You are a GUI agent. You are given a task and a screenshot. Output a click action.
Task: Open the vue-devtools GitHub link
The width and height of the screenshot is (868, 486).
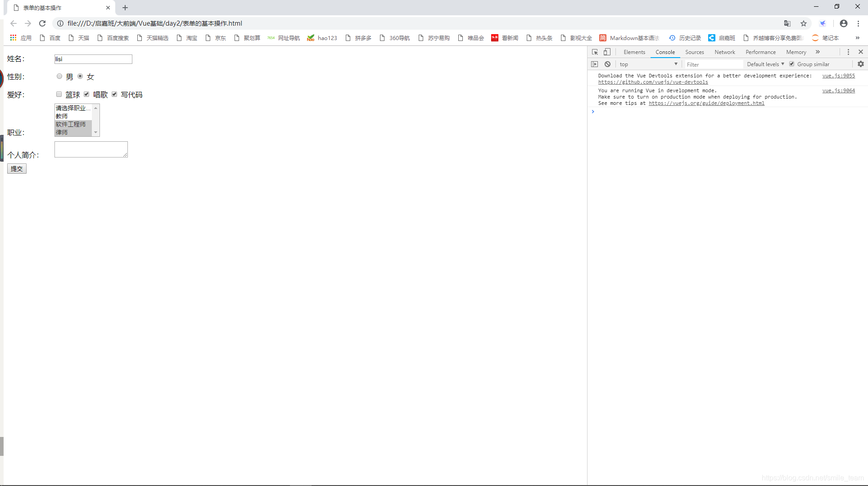[x=653, y=82]
